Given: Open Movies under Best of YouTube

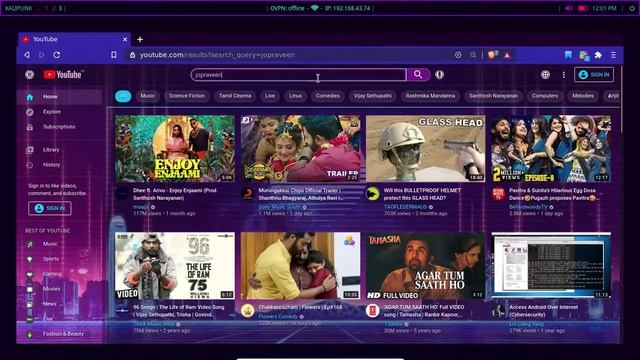Looking at the screenshot, I should 60,289.
